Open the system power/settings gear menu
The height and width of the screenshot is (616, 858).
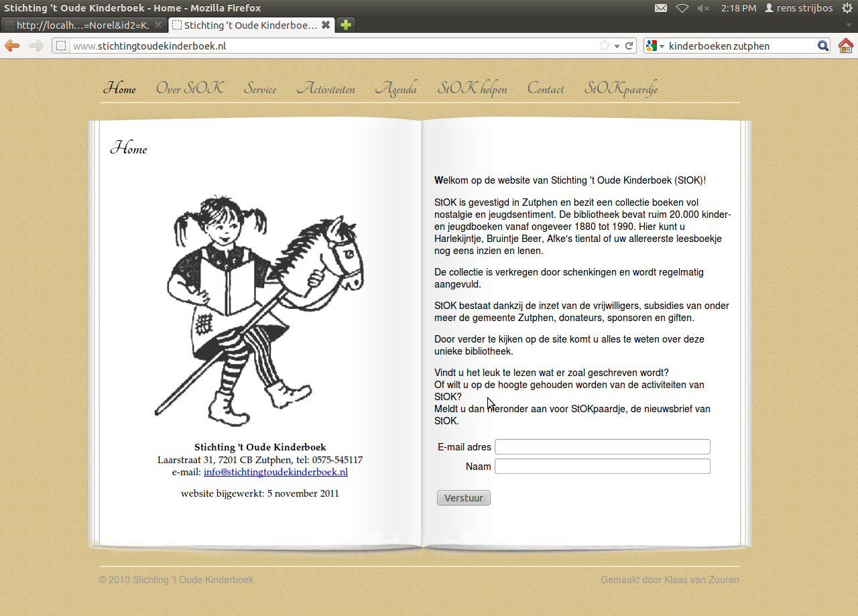847,8
